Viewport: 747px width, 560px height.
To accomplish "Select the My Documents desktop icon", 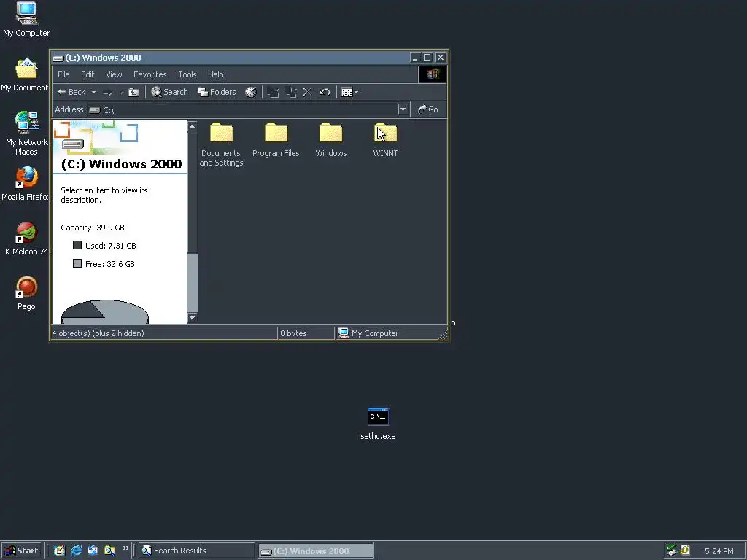I will [25, 75].
